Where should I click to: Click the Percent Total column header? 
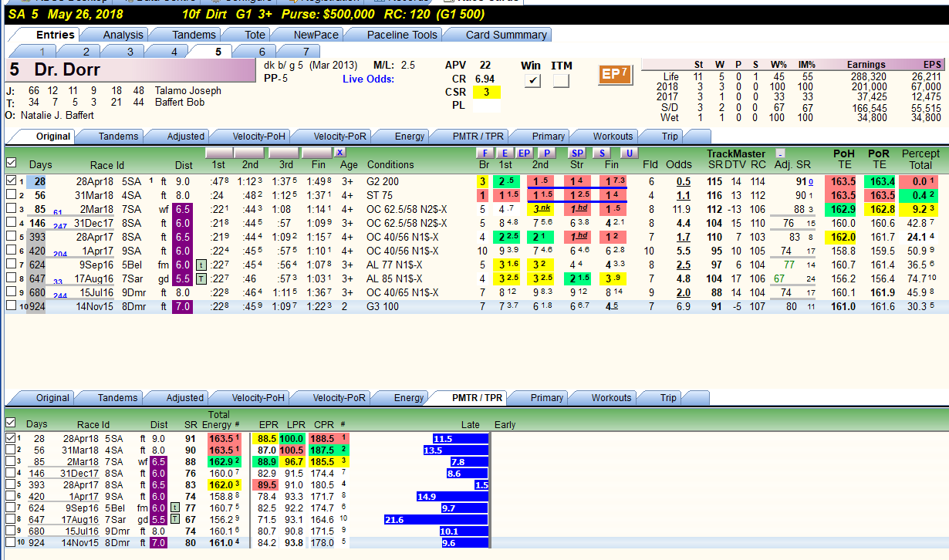click(x=920, y=159)
